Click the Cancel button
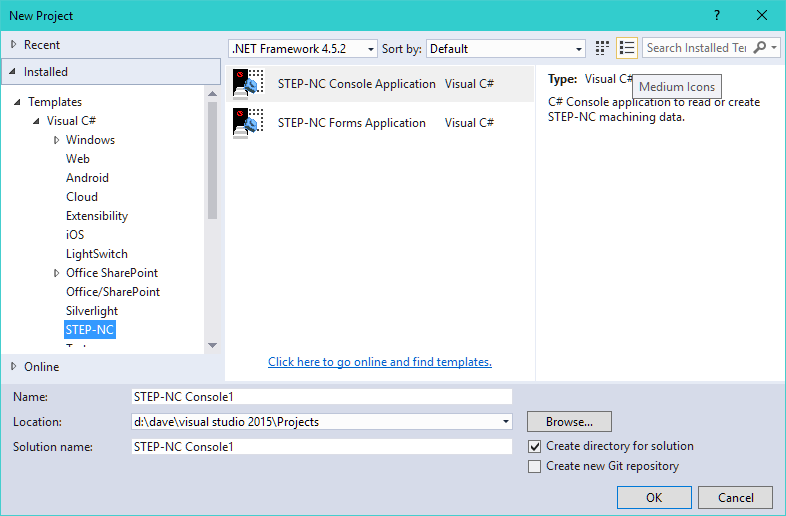Screen dimensions: 786x516 point(735,497)
